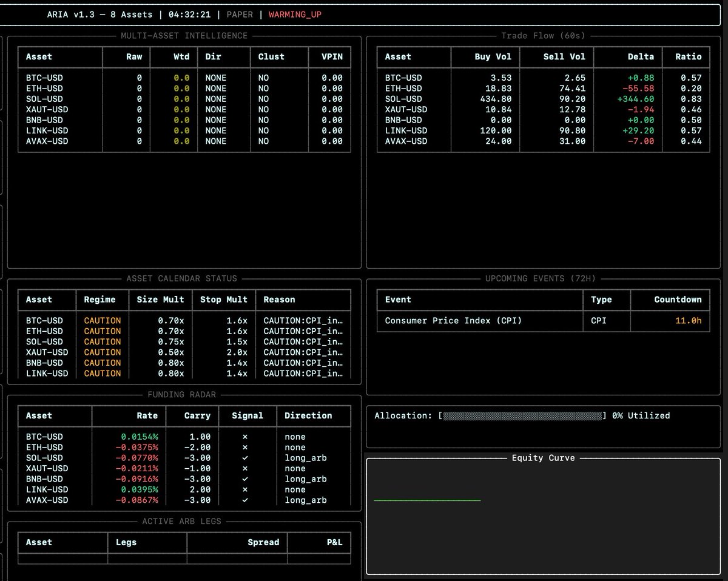Click AVAX-USD ratio value 0.44
Screen dimensions: 728x581
pos(691,141)
